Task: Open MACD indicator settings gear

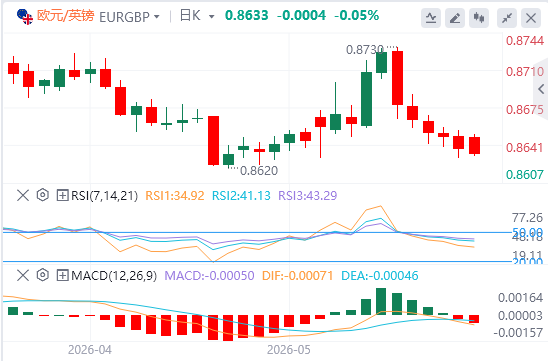Action: click(43, 275)
